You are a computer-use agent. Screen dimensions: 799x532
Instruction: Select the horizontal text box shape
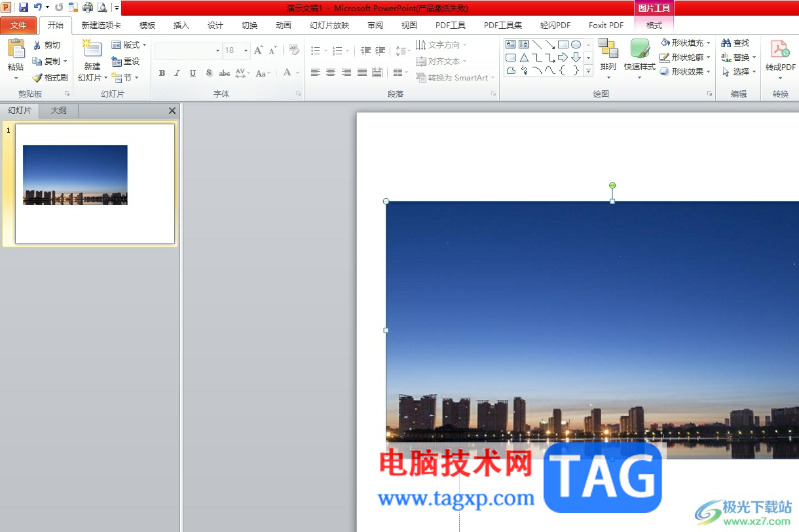coord(510,44)
